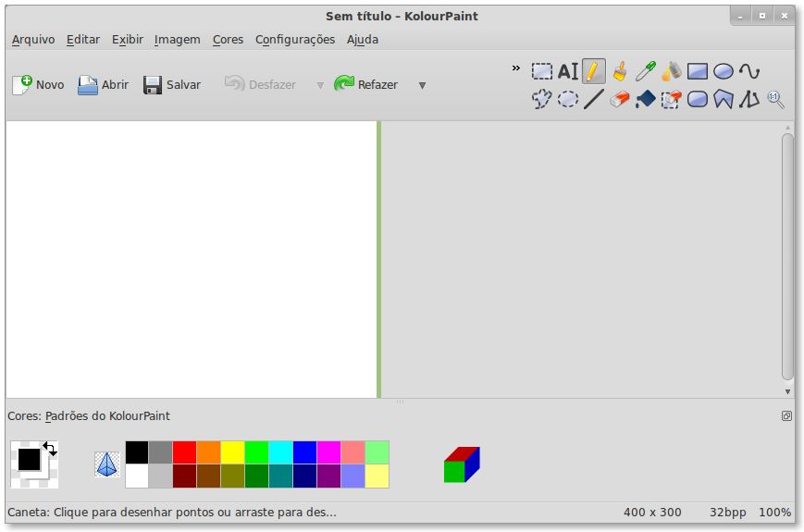Click the Salvar button

(172, 84)
